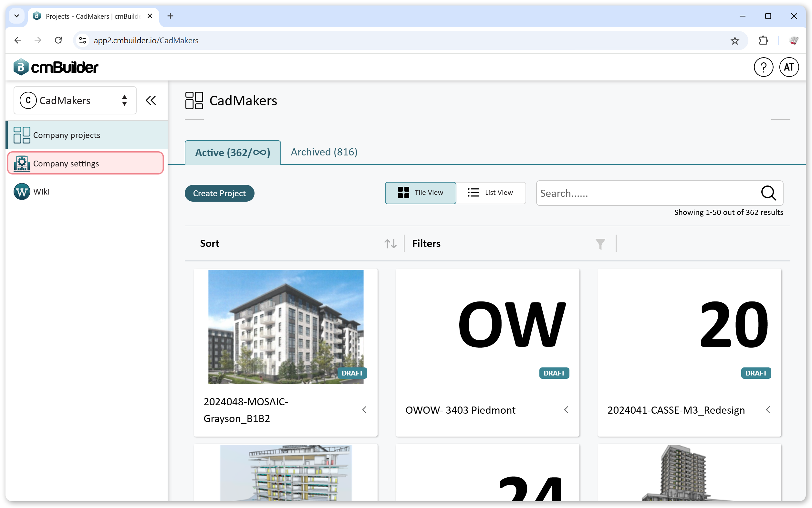The image size is (812, 508).
Task: Select the Projects - CadMakers browser tab
Action: pyautogui.click(x=93, y=16)
